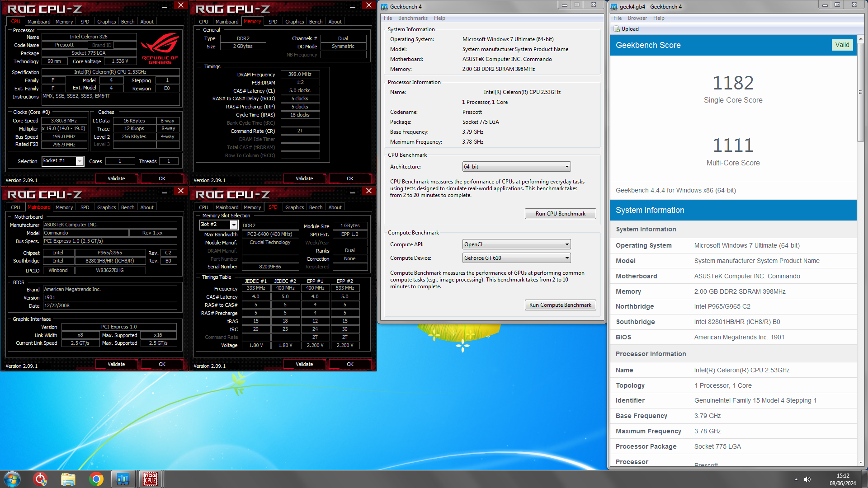
Task: Minimize the CPU-Z window showing Processor info
Action: [x=165, y=6]
